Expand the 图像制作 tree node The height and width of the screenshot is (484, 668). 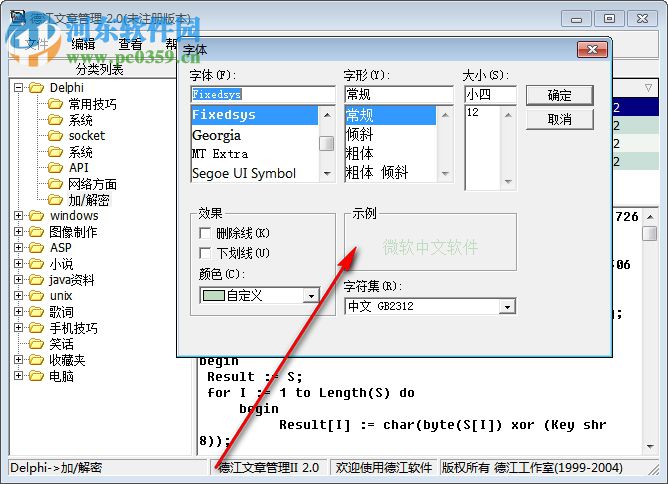coord(18,232)
